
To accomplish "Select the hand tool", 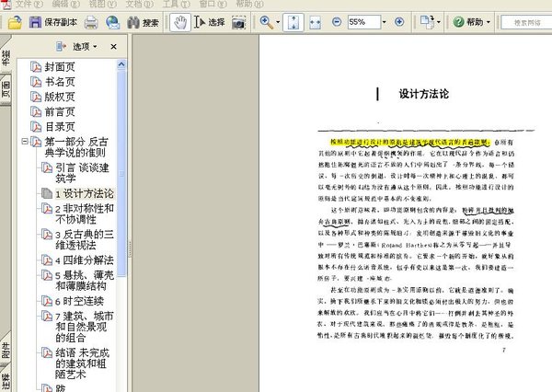I will 182,21.
